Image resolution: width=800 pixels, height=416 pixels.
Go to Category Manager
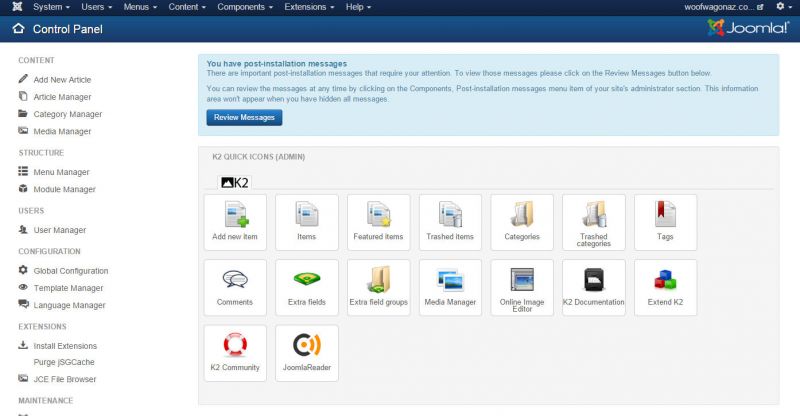[68, 114]
